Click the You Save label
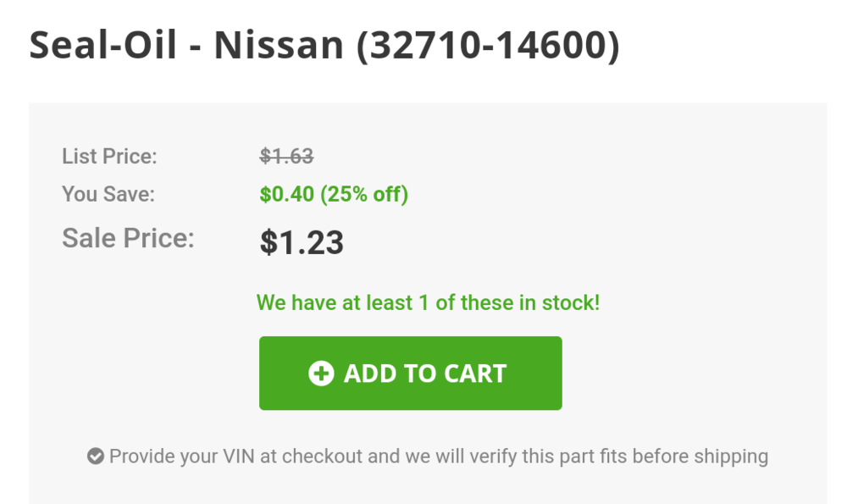 point(108,194)
